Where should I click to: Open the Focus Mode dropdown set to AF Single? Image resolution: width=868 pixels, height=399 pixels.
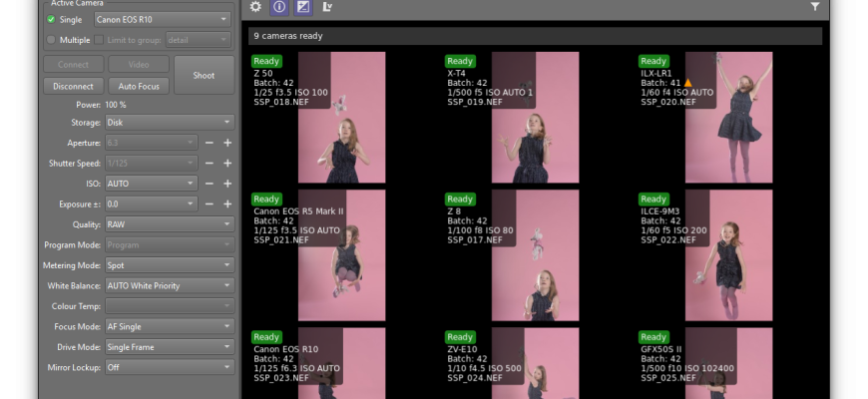(x=170, y=326)
